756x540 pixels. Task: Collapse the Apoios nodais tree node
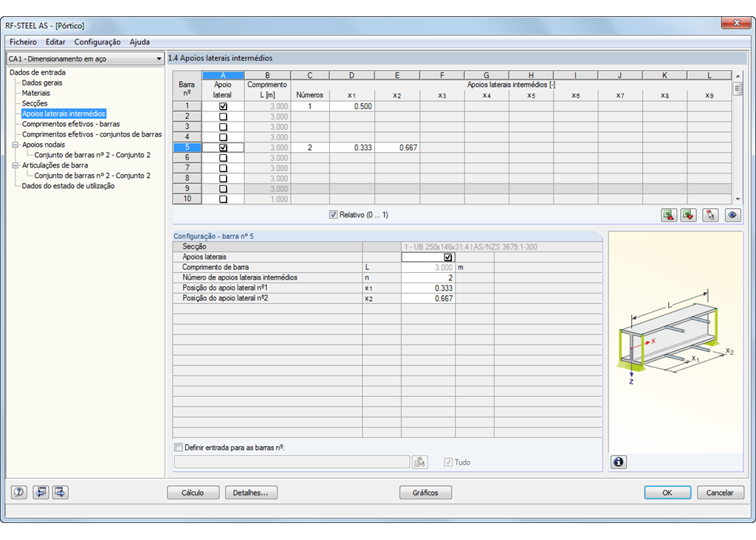point(16,145)
